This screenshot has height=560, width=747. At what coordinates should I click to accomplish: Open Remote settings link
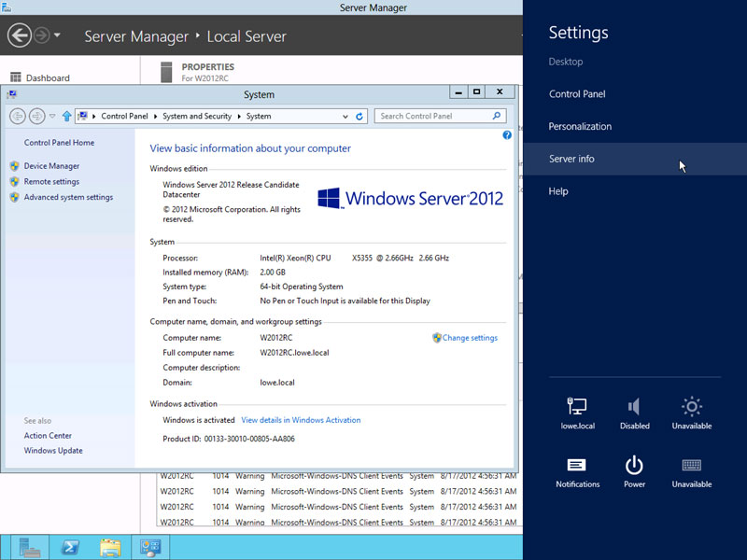coord(51,181)
